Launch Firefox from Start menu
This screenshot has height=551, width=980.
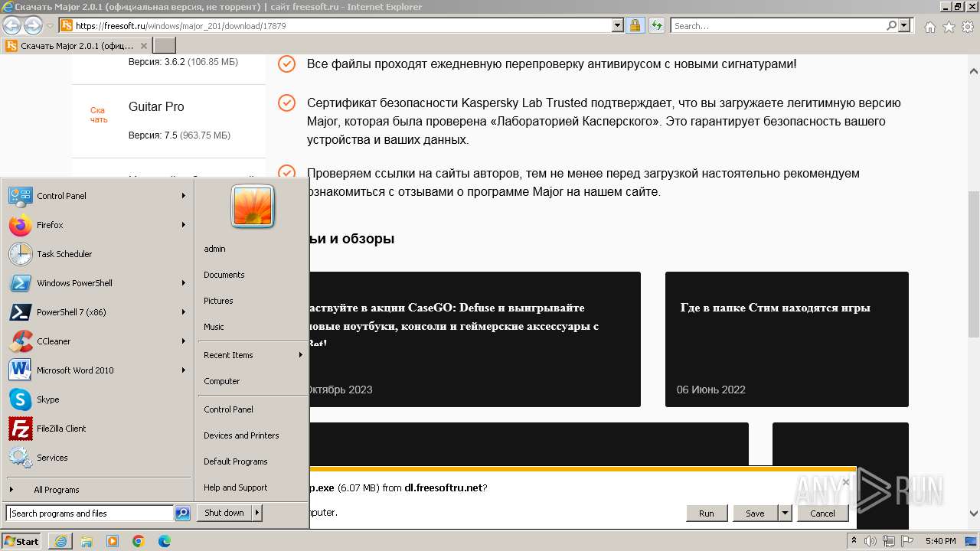[98, 225]
